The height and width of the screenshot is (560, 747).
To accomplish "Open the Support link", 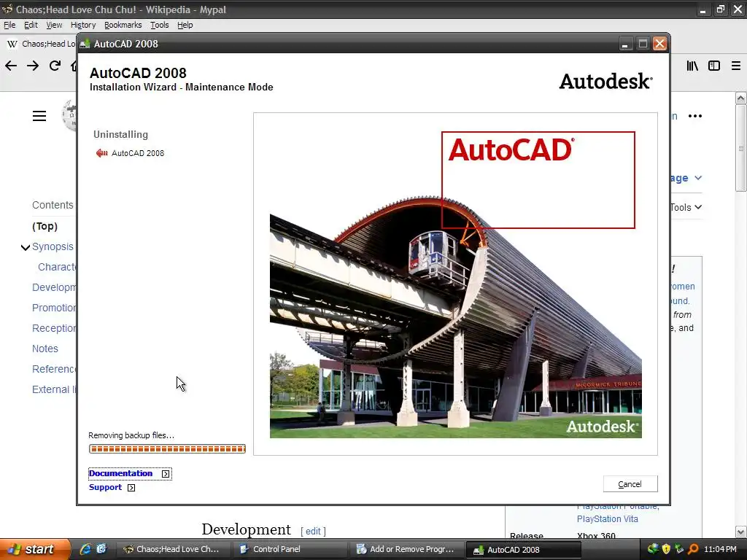I will click(x=105, y=487).
